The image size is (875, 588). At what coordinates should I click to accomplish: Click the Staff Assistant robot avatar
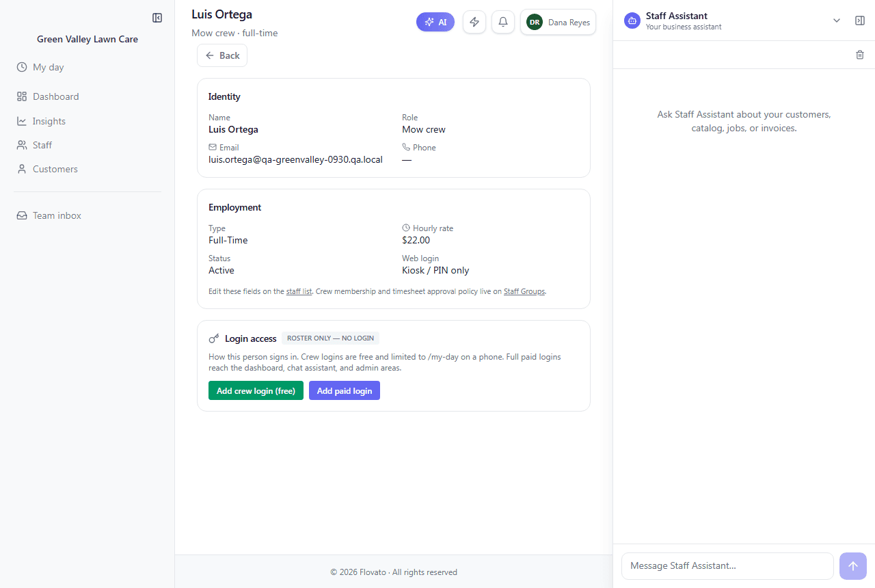point(632,21)
